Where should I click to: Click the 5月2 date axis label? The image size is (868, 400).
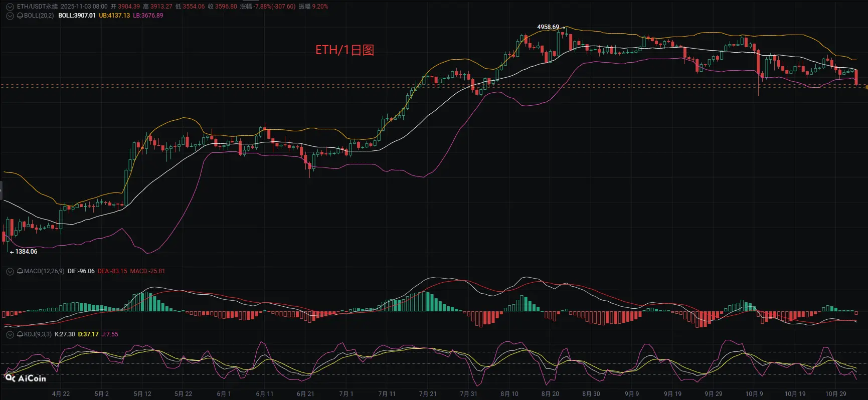click(x=101, y=394)
